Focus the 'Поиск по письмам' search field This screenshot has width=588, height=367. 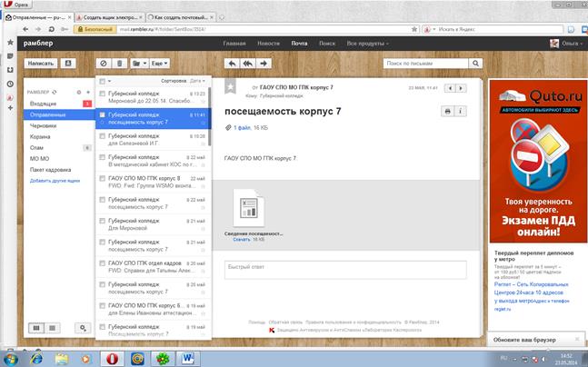[x=426, y=64]
